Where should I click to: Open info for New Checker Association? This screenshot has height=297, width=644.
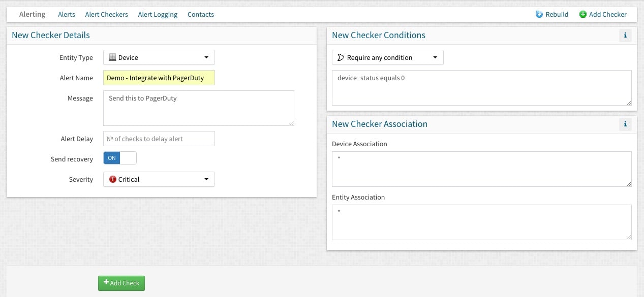625,124
